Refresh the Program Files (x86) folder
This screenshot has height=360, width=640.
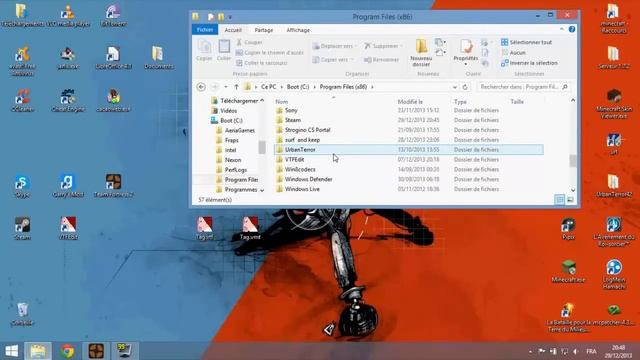click(465, 87)
